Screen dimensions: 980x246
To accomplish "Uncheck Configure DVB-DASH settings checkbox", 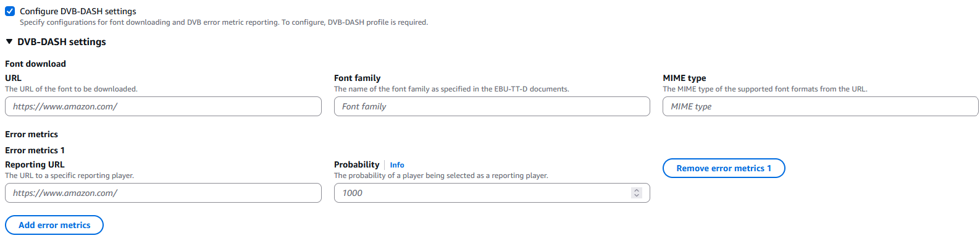I will pyautogui.click(x=10, y=11).
